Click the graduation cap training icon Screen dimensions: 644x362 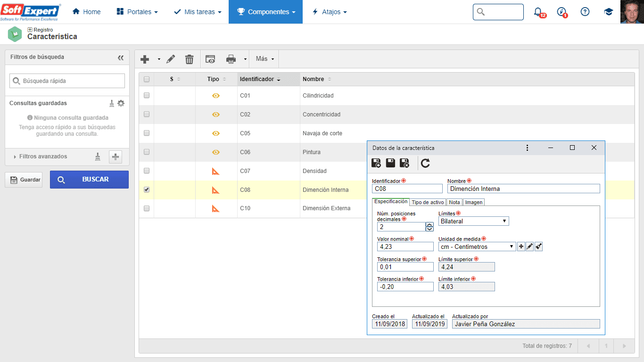tap(608, 12)
